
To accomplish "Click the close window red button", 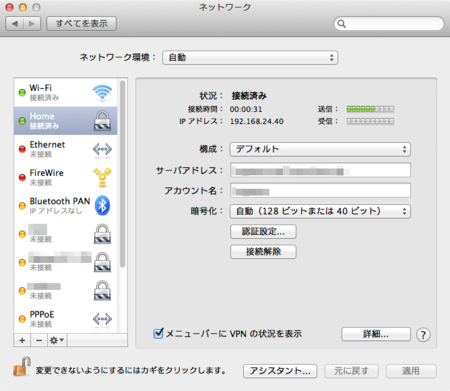I will pyautogui.click(x=10, y=7).
